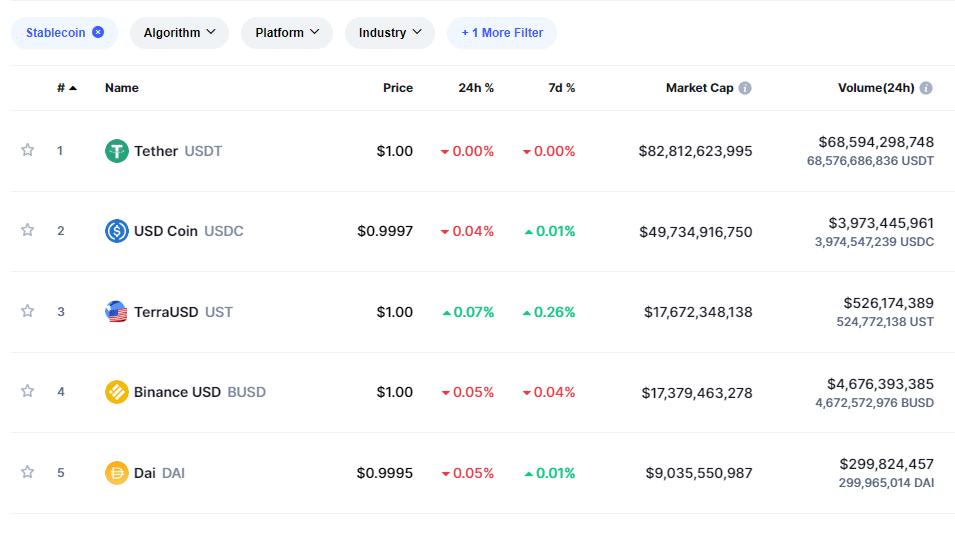Open the Dai DAI coin page
955x537 pixels.
click(x=160, y=473)
